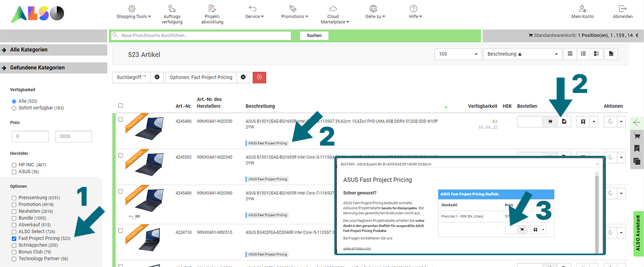Open project pricing icon for article 4245486

[565, 121]
